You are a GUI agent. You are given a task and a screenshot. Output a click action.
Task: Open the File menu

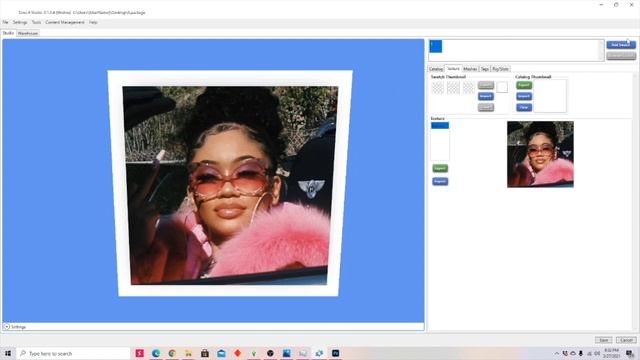click(x=5, y=22)
